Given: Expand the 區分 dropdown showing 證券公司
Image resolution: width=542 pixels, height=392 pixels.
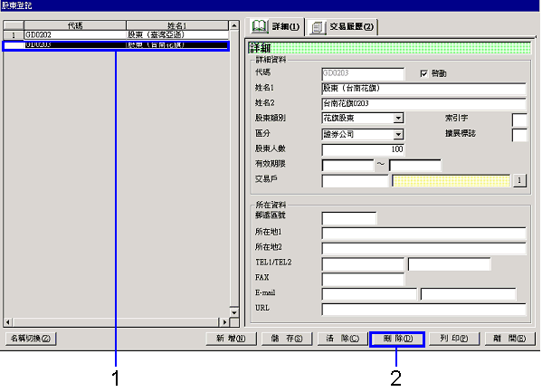Looking at the screenshot, I should (x=398, y=134).
